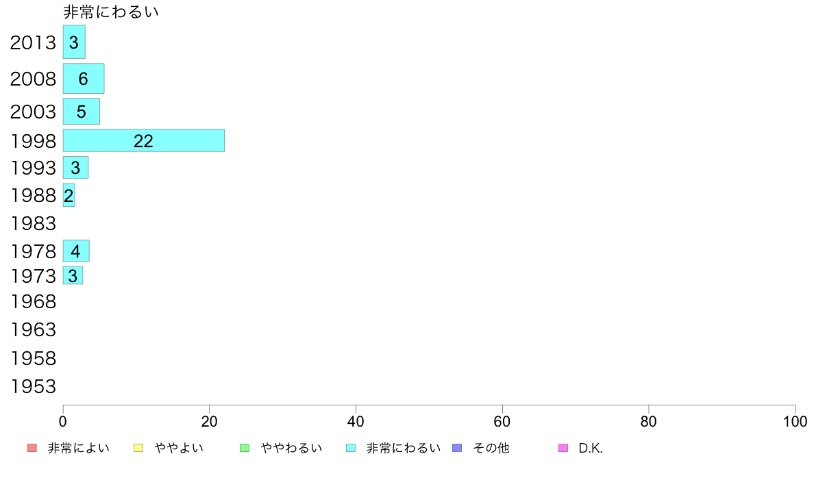Click the 100 tick on x-axis
814x504 pixels.
[795, 421]
